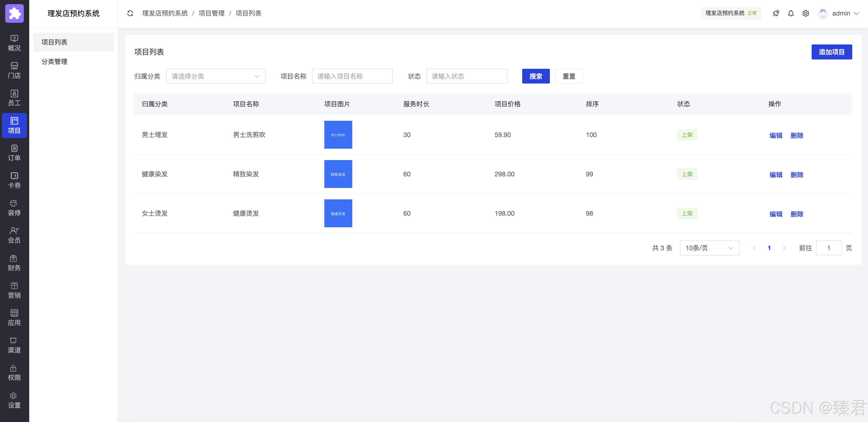Image resolution: width=868 pixels, height=422 pixels.
Task: Open the 10条/页 page size dropdown
Action: click(x=709, y=248)
